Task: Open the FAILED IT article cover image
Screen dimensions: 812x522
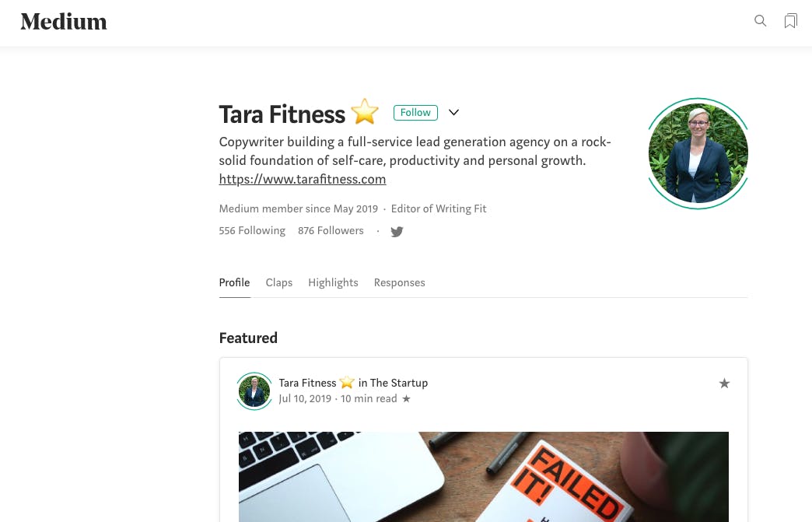Action: click(x=483, y=476)
